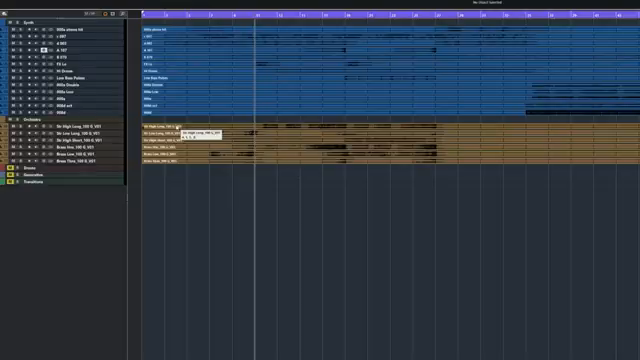
Task: Click the 32/100 track count display
Action: tap(90, 14)
